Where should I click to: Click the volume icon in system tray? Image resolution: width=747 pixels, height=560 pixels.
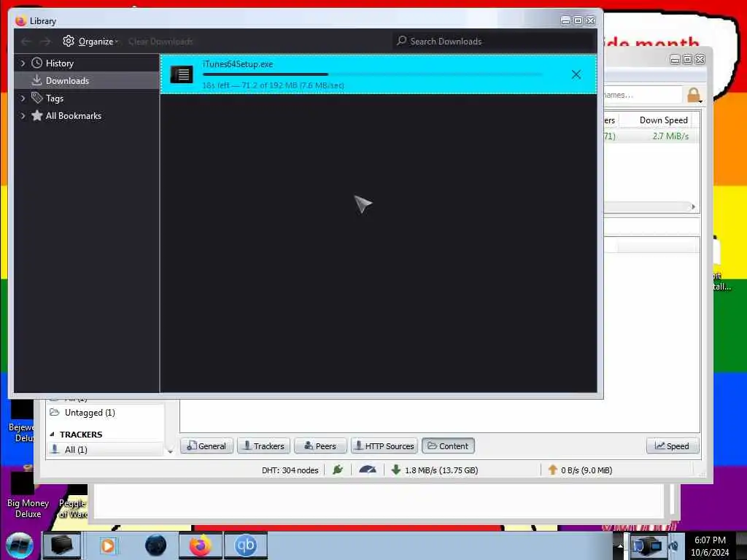point(673,546)
